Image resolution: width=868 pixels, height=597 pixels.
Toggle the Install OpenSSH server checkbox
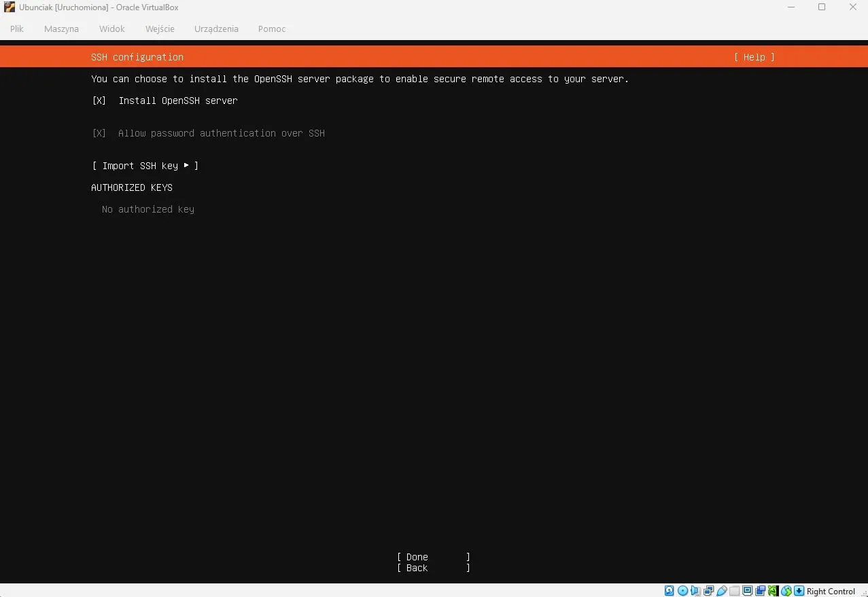click(x=99, y=101)
